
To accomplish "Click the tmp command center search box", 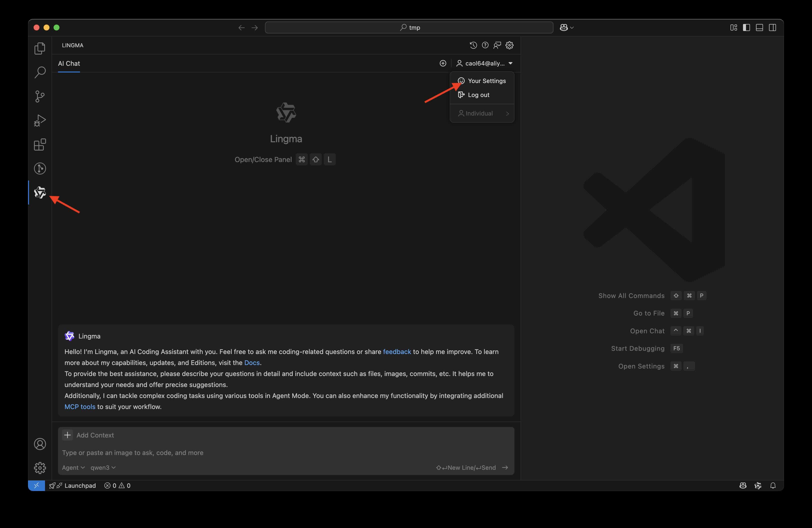I will pos(409,28).
